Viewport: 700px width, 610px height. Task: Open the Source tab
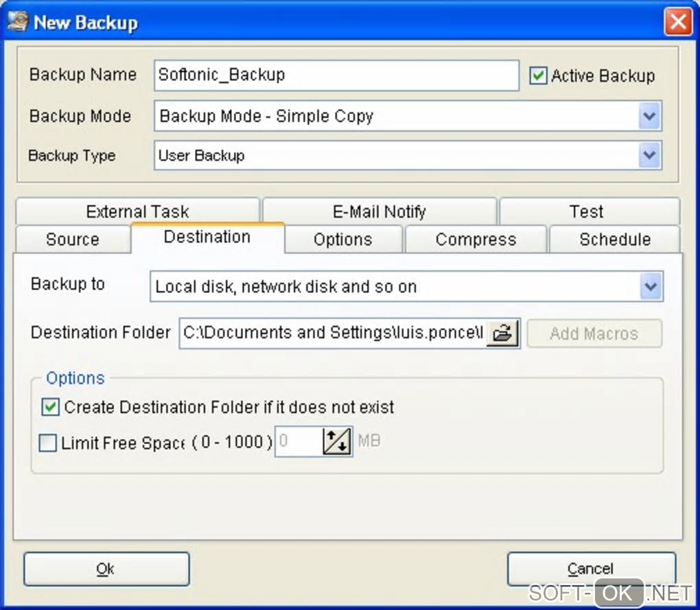73,239
